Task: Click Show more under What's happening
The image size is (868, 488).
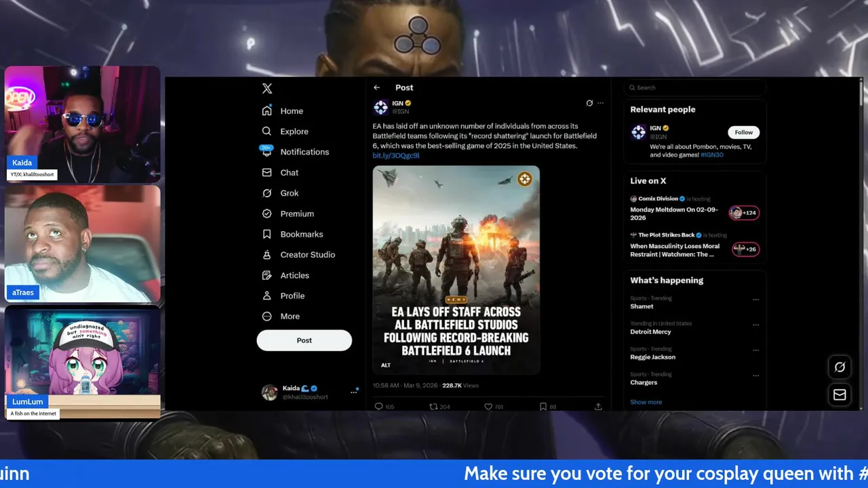Action: click(646, 402)
